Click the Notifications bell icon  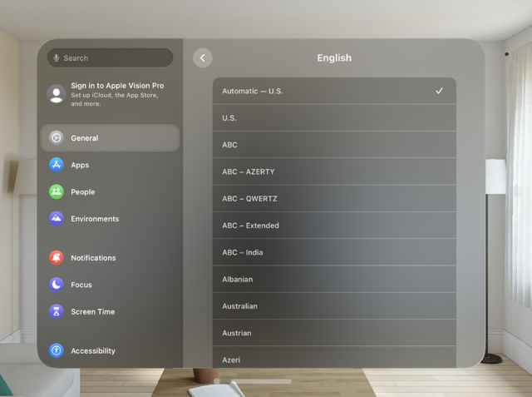[56, 258]
